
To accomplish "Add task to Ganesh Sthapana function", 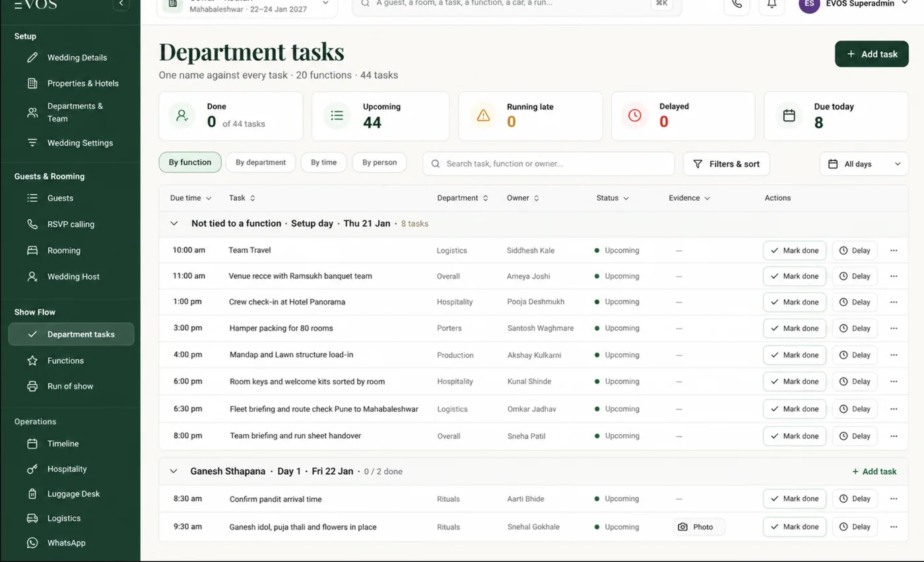I will click(x=874, y=472).
